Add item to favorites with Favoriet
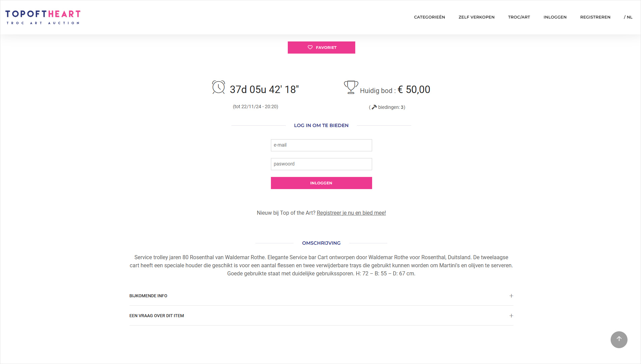 [x=321, y=48]
